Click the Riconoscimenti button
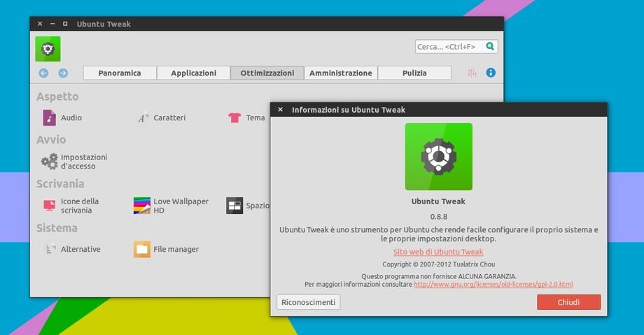Image resolution: width=644 pixels, height=335 pixels. click(309, 302)
